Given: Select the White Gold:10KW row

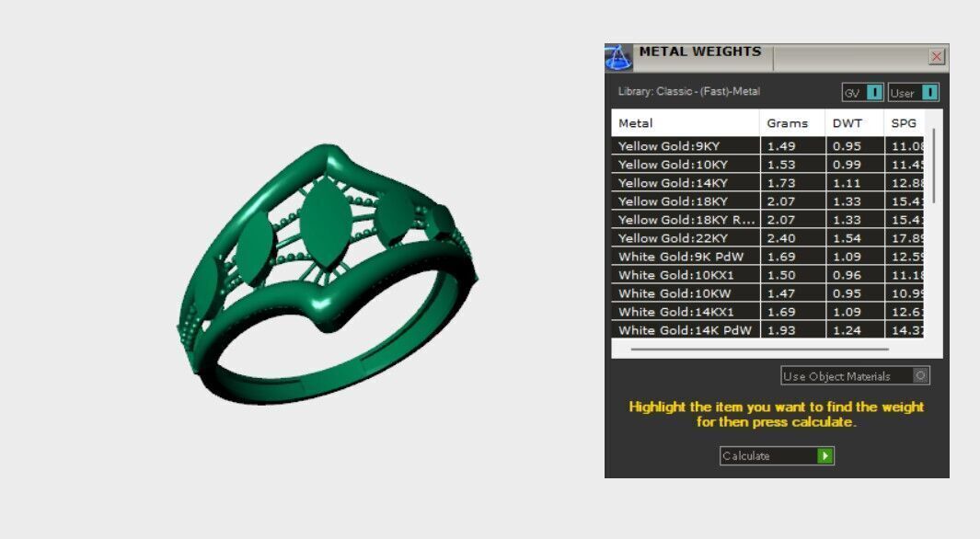Looking at the screenshot, I should point(767,293).
